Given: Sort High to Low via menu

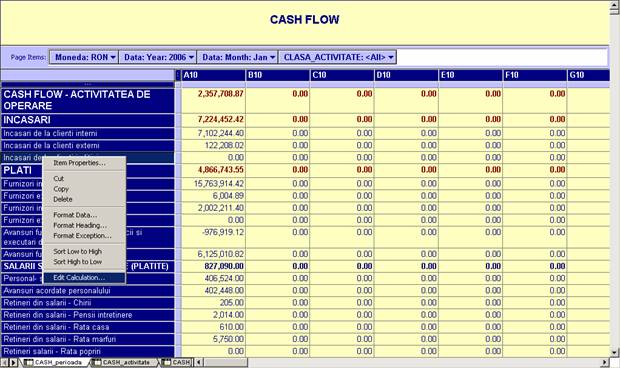Looking at the screenshot, I should 78,262.
